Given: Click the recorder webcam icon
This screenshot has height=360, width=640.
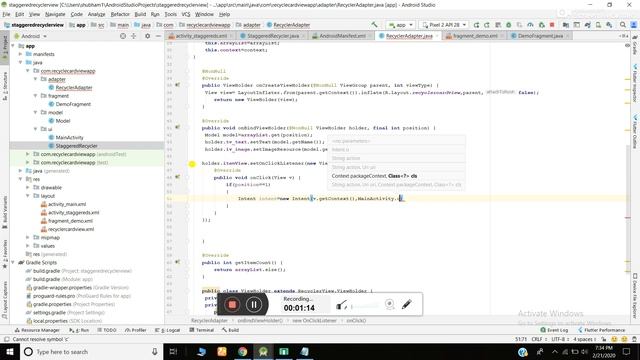Looking at the screenshot, I should 389,304.
